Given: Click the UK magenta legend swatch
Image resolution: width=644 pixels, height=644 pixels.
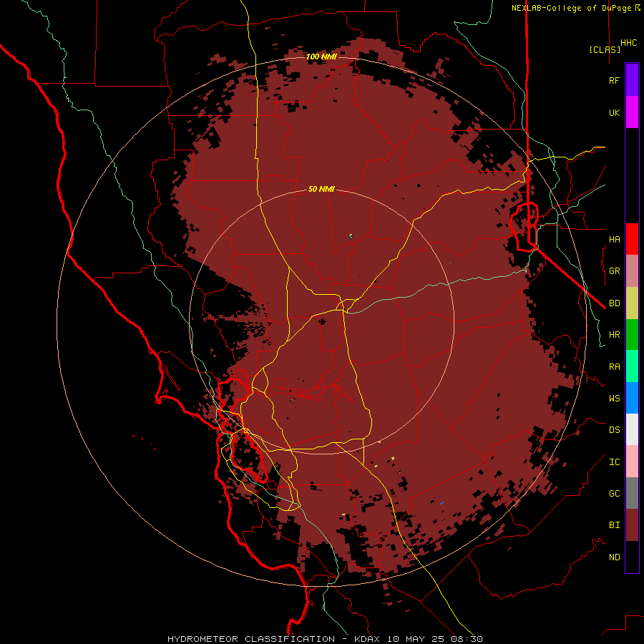Looking at the screenshot, I should pos(632,112).
